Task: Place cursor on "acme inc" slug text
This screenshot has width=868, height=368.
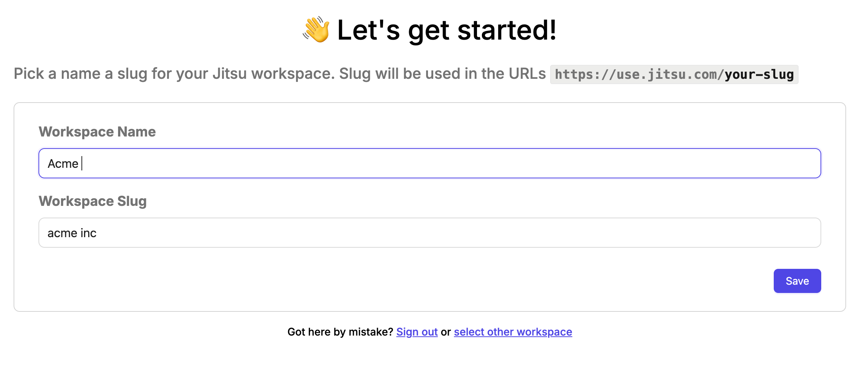Action: click(72, 233)
